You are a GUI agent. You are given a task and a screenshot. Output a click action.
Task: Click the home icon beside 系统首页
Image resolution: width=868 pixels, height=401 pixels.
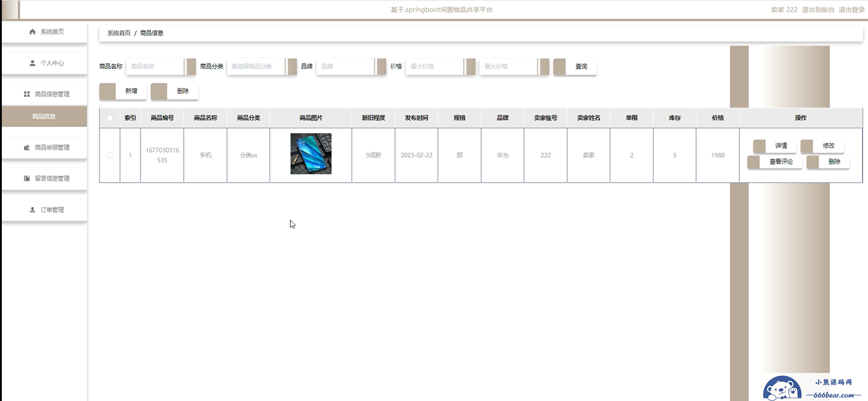32,32
